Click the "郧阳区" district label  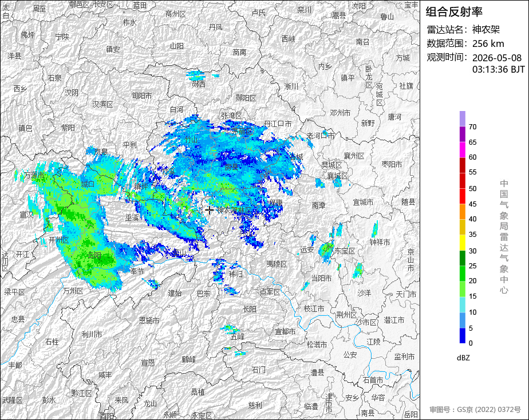pos(246,98)
